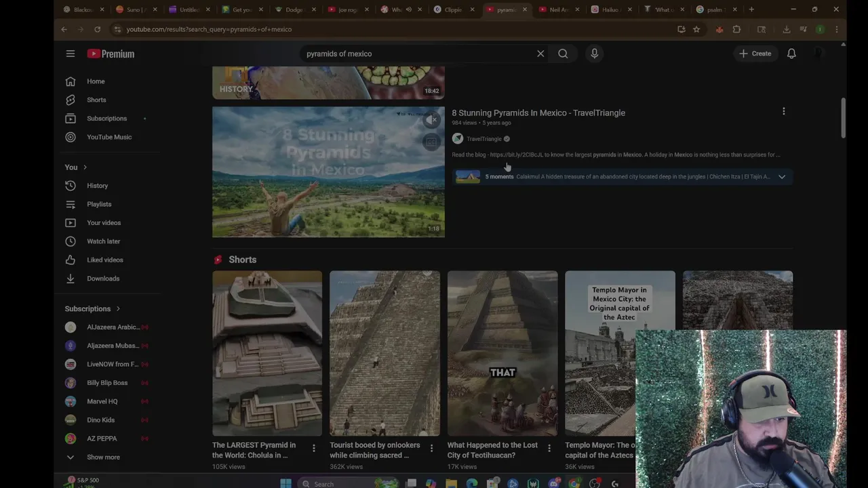The image size is (868, 488).
Task: Switch to the joe rog browser tab
Action: [348, 9]
